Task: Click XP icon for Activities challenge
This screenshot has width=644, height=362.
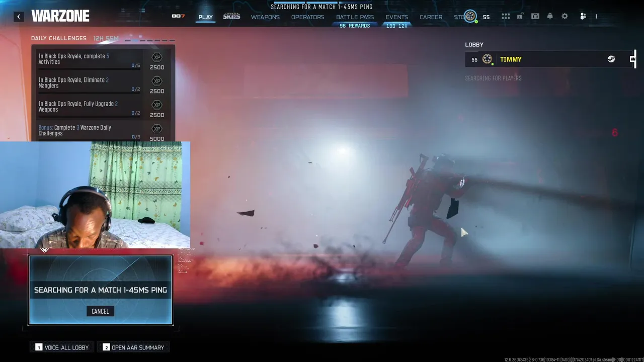Action: [x=157, y=57]
